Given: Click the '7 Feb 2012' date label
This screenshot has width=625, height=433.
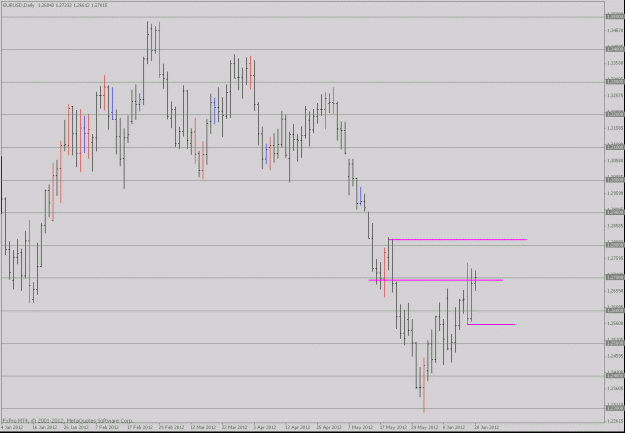Looking at the screenshot, I should (108, 427).
